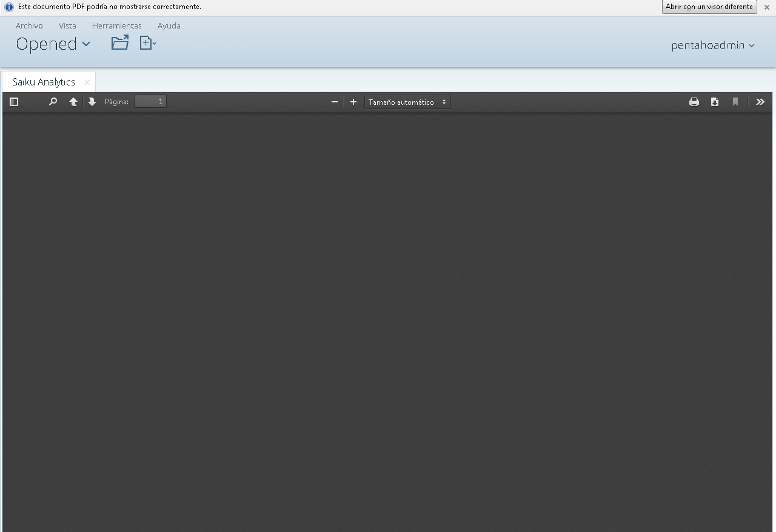
Task: Open the Herramientas menu
Action: click(x=117, y=25)
